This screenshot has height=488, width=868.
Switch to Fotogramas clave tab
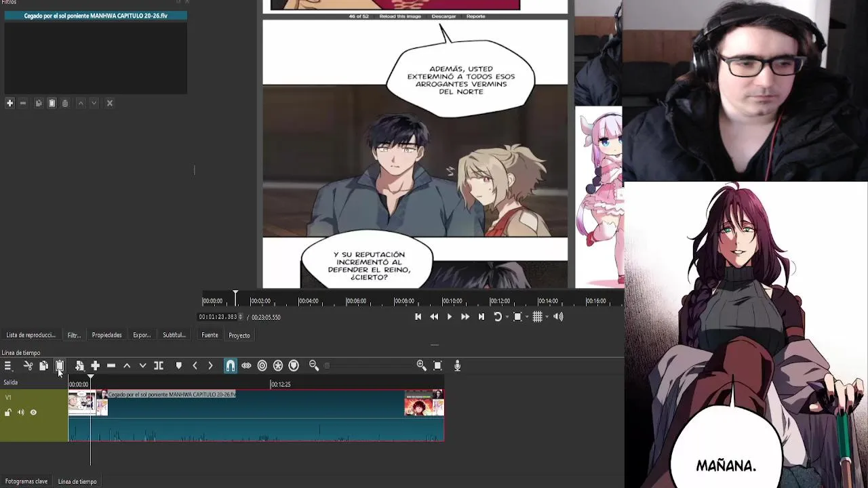pos(26,481)
